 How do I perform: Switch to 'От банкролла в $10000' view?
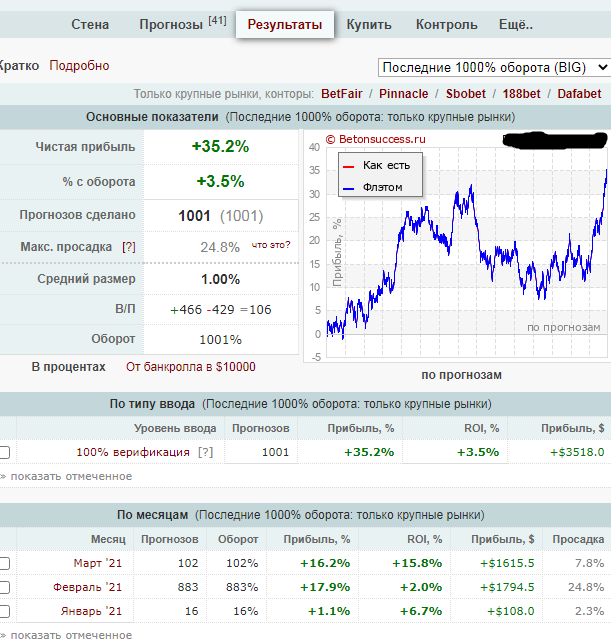(x=190, y=367)
